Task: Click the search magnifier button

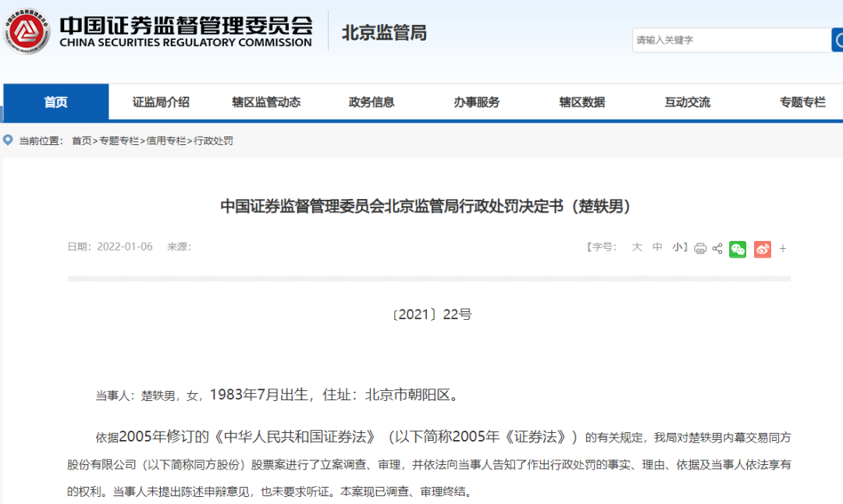Action: 838,41
